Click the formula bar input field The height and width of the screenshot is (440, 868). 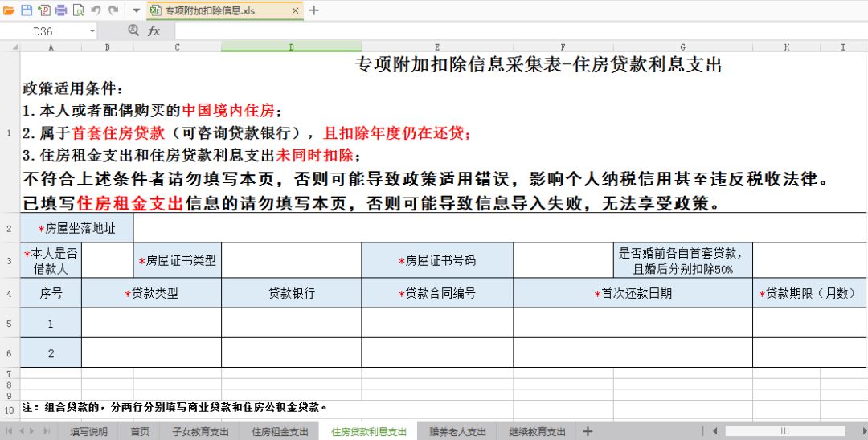(x=514, y=31)
